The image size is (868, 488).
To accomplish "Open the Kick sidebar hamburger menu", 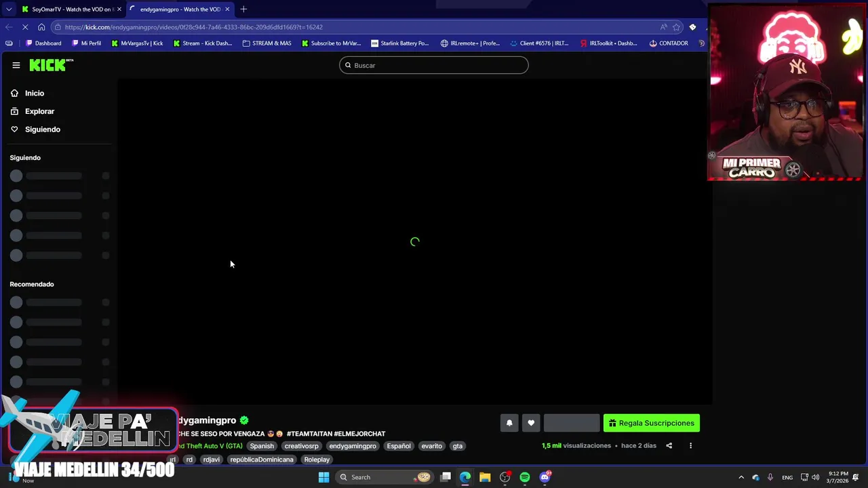I will coord(16,65).
